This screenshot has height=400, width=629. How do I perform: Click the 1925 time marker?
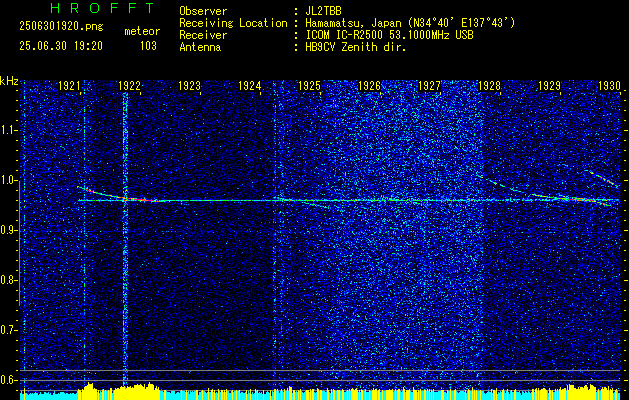pos(310,85)
